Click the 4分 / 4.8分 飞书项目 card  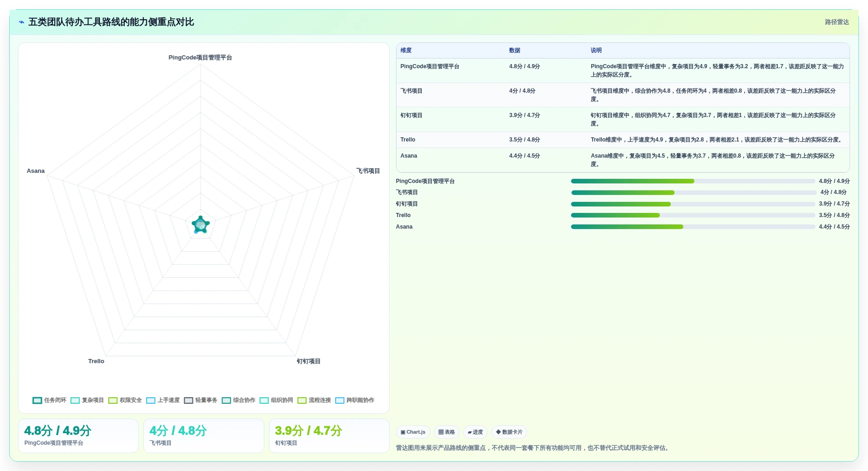coord(204,436)
